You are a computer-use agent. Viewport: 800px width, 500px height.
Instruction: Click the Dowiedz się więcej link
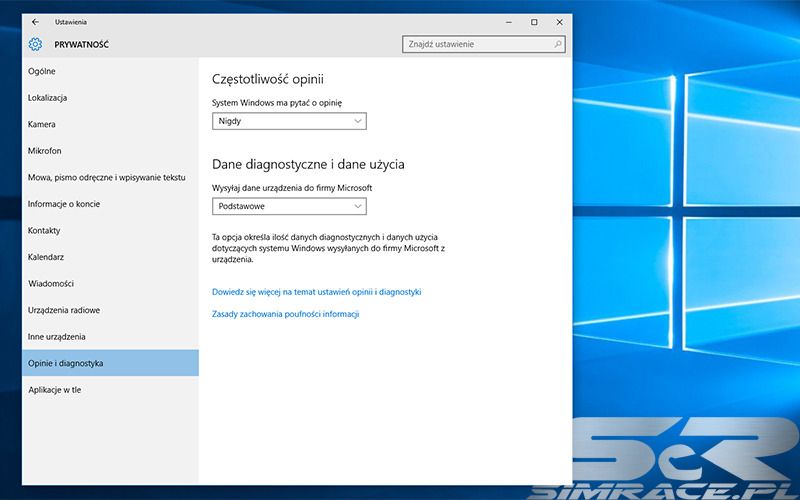[317, 292]
